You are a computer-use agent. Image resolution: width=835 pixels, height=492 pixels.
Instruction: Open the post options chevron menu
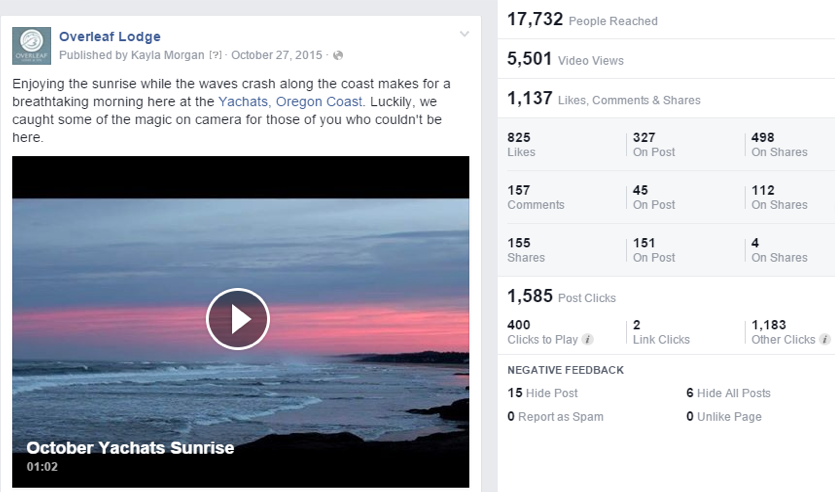point(464,34)
